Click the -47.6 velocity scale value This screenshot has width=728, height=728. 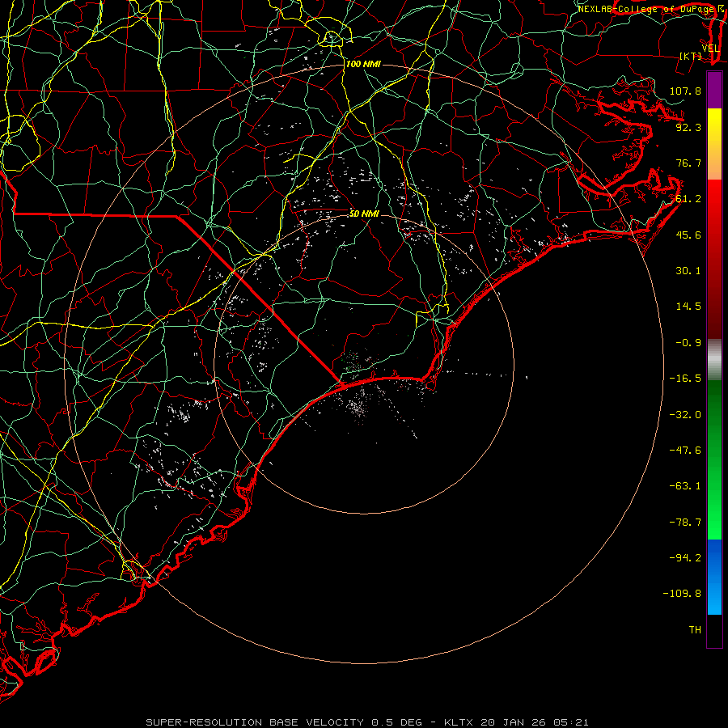tap(685, 451)
